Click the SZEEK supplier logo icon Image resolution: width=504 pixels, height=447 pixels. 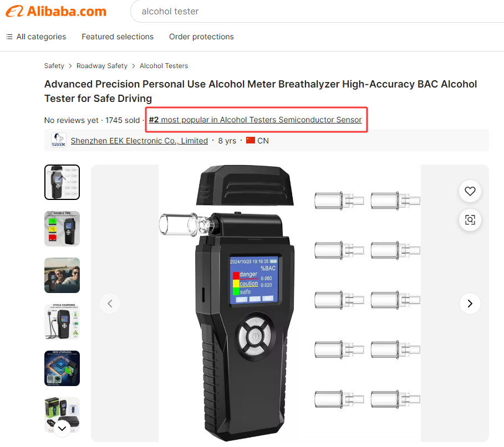point(59,140)
